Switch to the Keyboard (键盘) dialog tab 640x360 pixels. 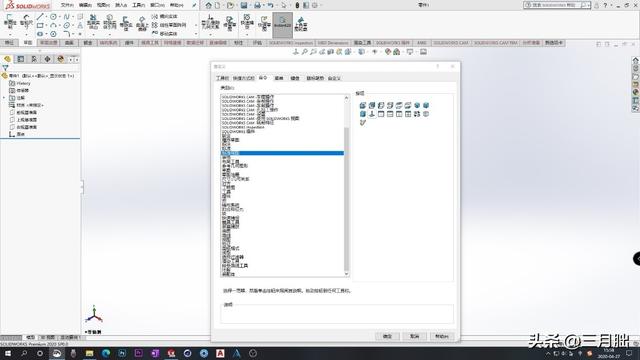point(295,78)
